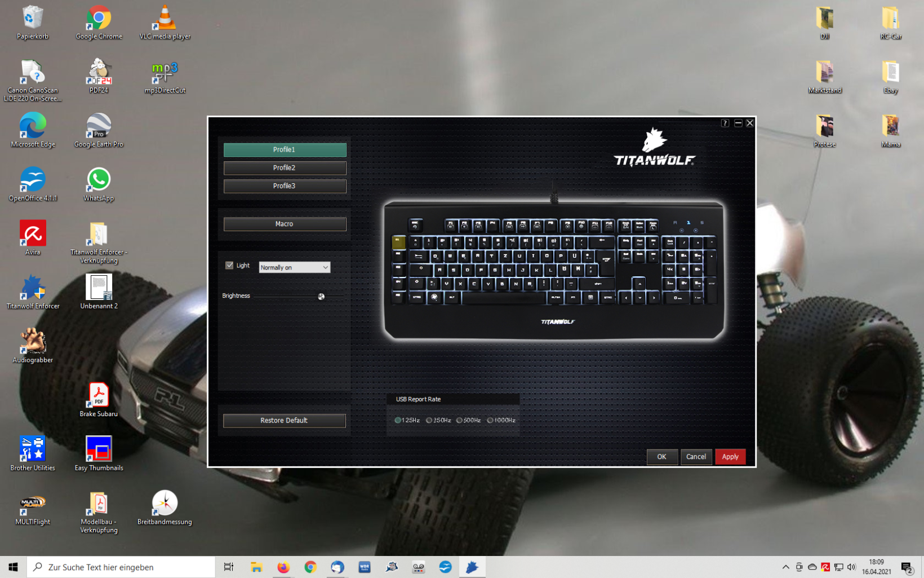Click the Brightness slider handle
This screenshot has height=578, width=924.
coord(321,296)
